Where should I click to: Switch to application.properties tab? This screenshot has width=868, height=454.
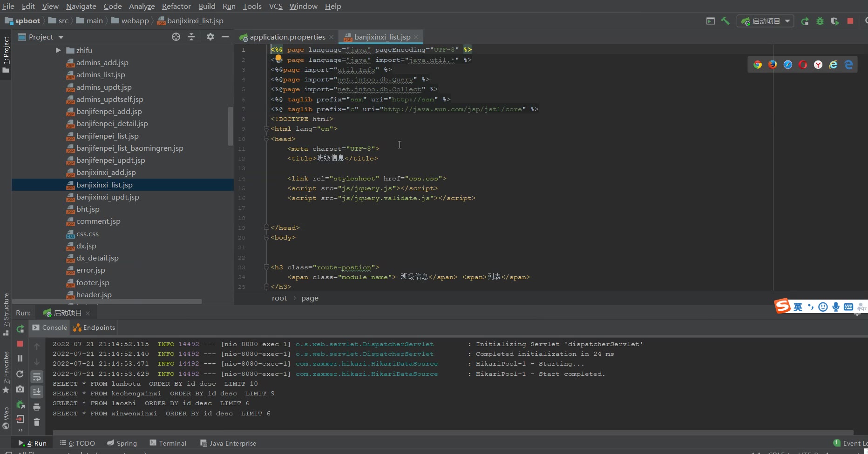pos(287,37)
